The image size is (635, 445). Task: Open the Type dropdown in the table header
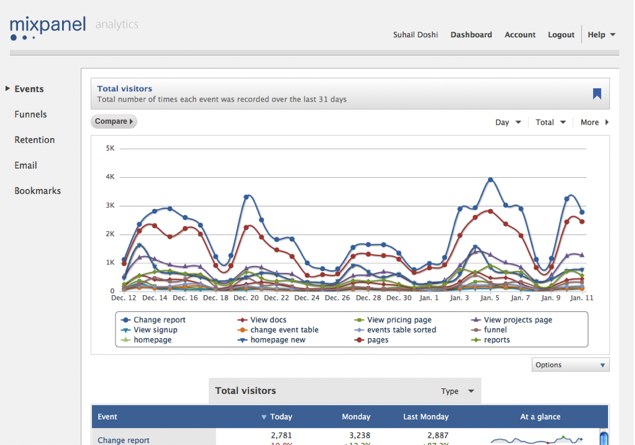(x=459, y=390)
